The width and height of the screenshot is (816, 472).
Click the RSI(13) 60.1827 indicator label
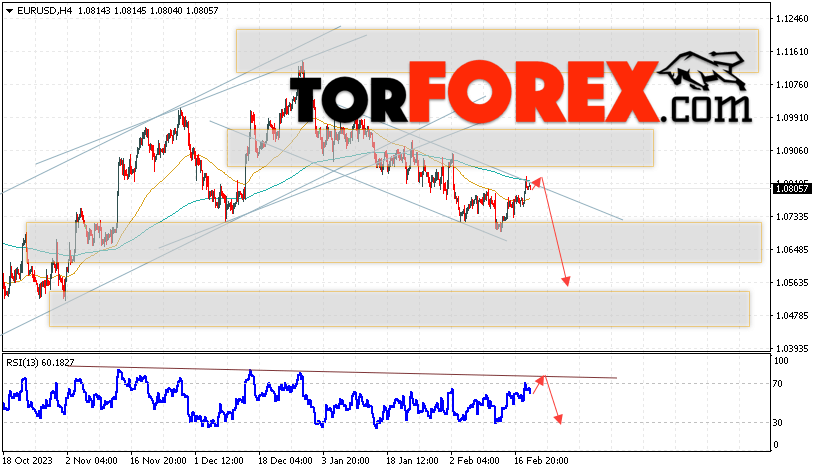pos(40,362)
